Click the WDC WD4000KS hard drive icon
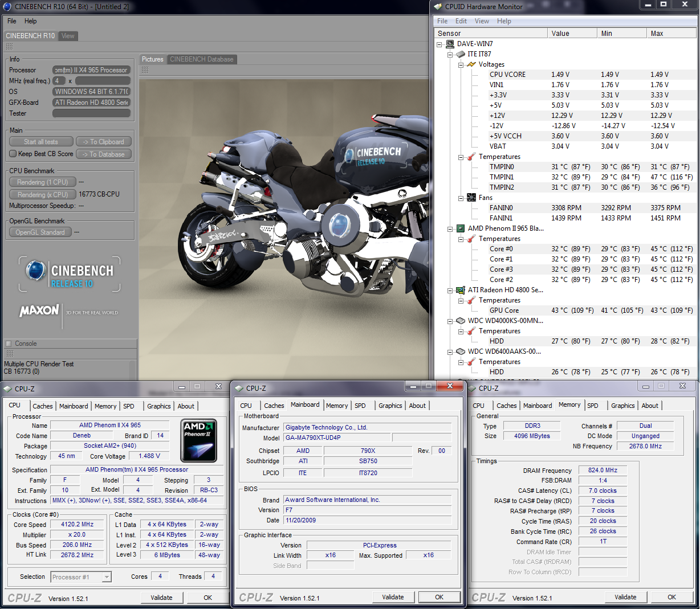Image resolution: width=700 pixels, height=609 pixels. point(461,321)
